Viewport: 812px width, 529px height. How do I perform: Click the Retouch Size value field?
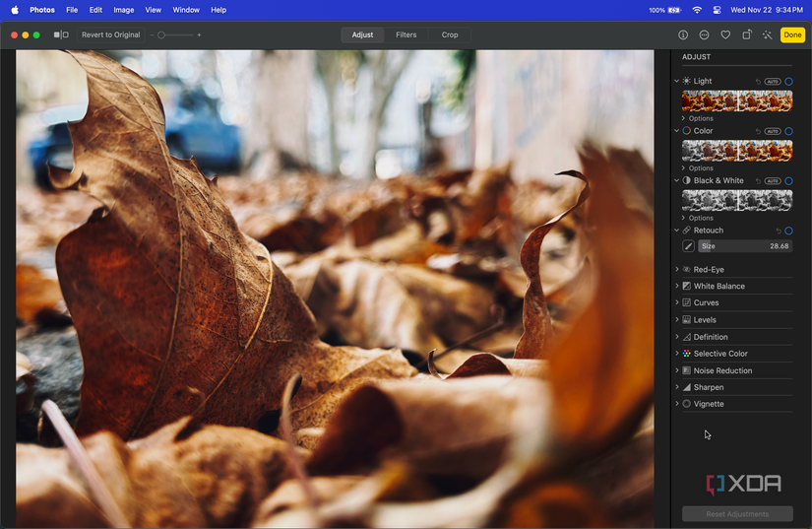click(745, 246)
